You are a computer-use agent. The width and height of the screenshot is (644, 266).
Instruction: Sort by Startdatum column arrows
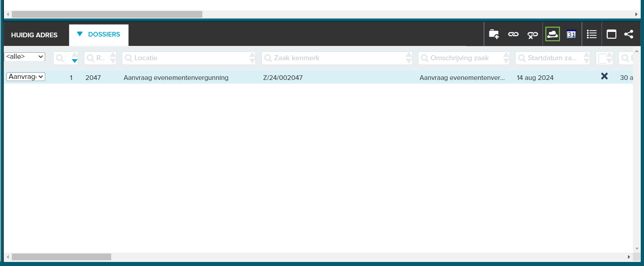click(x=587, y=58)
